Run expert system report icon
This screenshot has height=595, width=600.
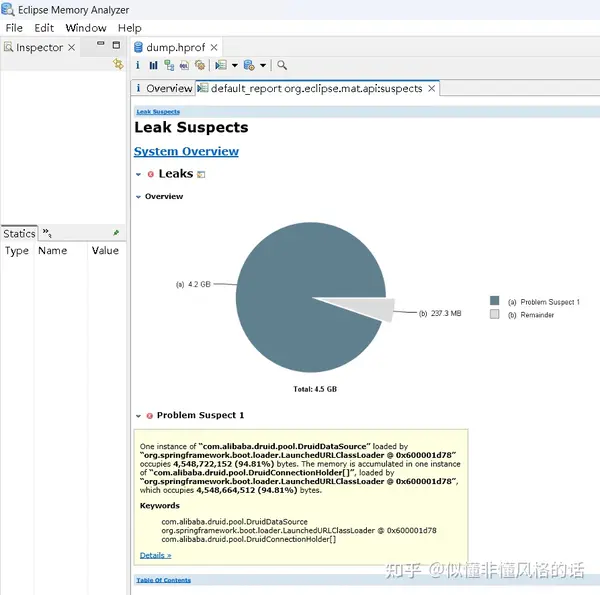click(x=221, y=65)
